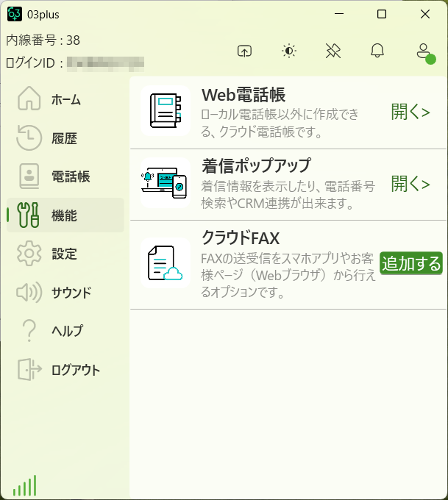The height and width of the screenshot is (500, 448).
Task: Open 設定 from the sidebar
Action: (65, 254)
